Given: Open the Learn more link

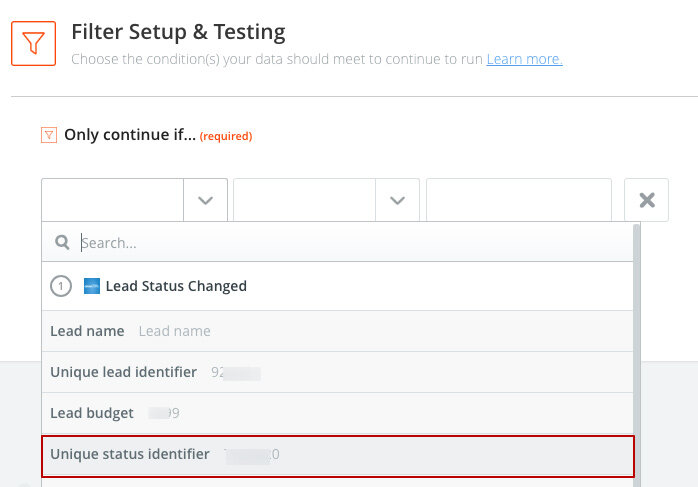Looking at the screenshot, I should [x=524, y=60].
